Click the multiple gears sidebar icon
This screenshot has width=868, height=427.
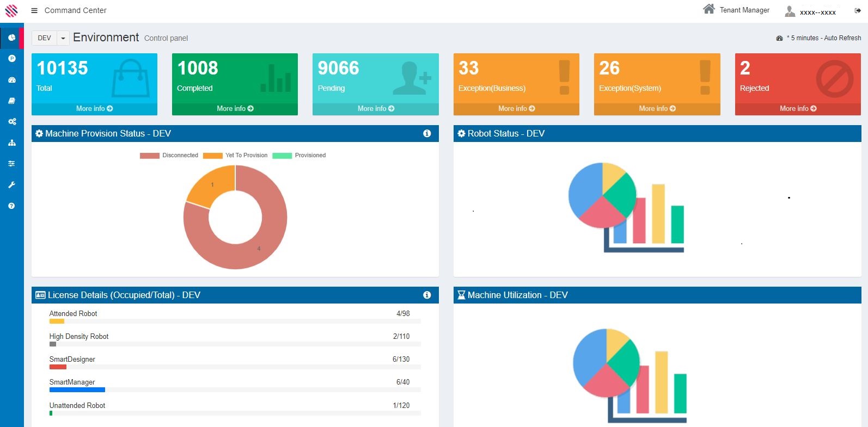tap(11, 122)
